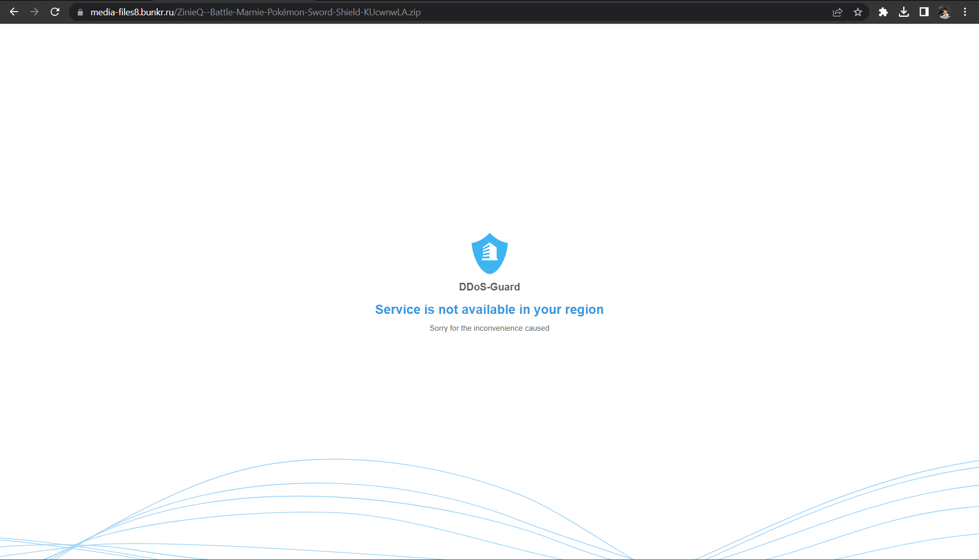
Task: Click 'Service is not available in your region' heading
Action: click(489, 309)
